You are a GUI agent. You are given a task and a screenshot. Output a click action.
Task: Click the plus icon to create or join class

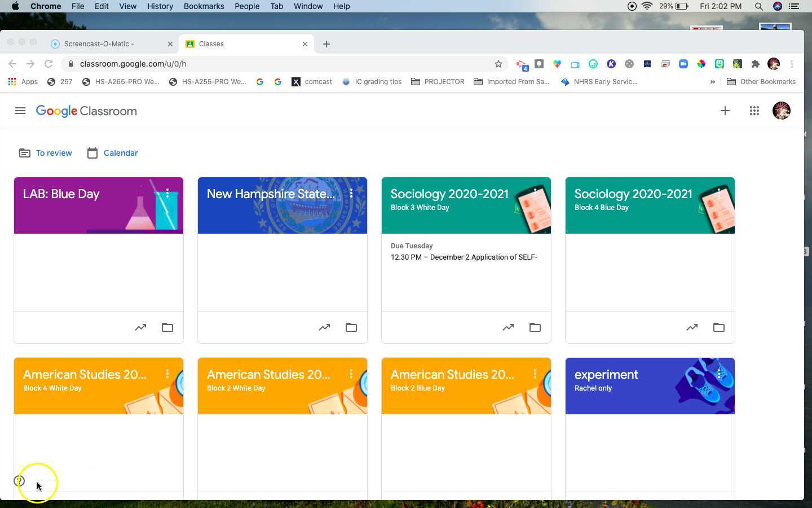(725, 111)
